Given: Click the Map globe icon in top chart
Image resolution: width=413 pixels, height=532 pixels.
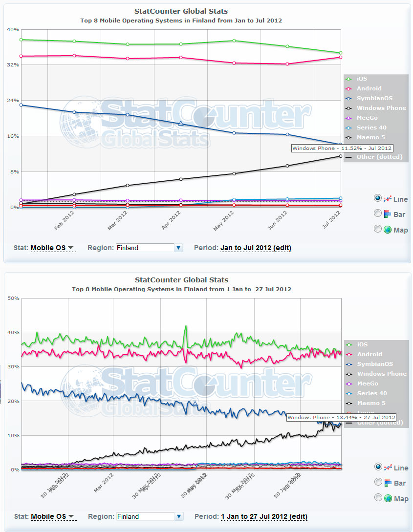Looking at the screenshot, I should pos(388,230).
